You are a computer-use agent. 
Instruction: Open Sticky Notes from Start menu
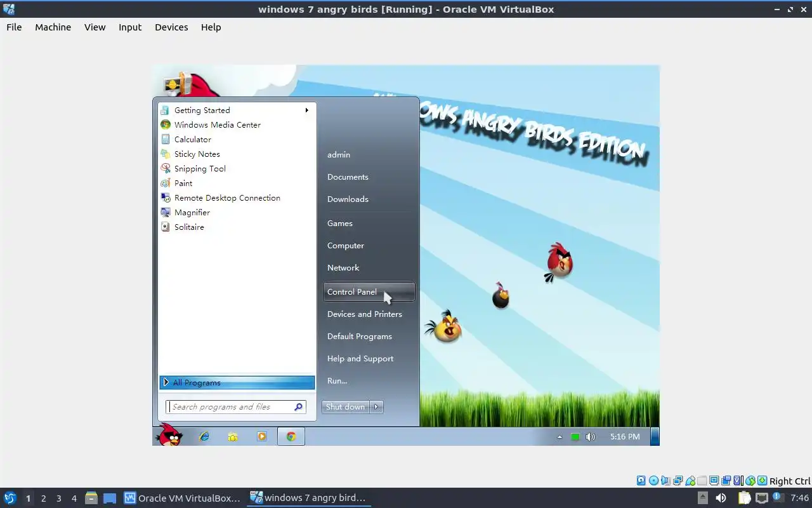[x=237, y=154]
